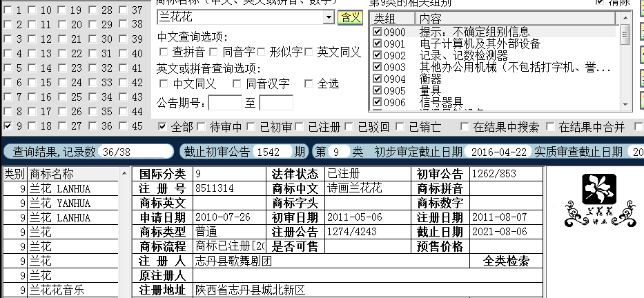Viewport: 644px width, 298px height.
Task: Uncheck group 0901 电子计算机及其外部设备
Action: [377, 43]
